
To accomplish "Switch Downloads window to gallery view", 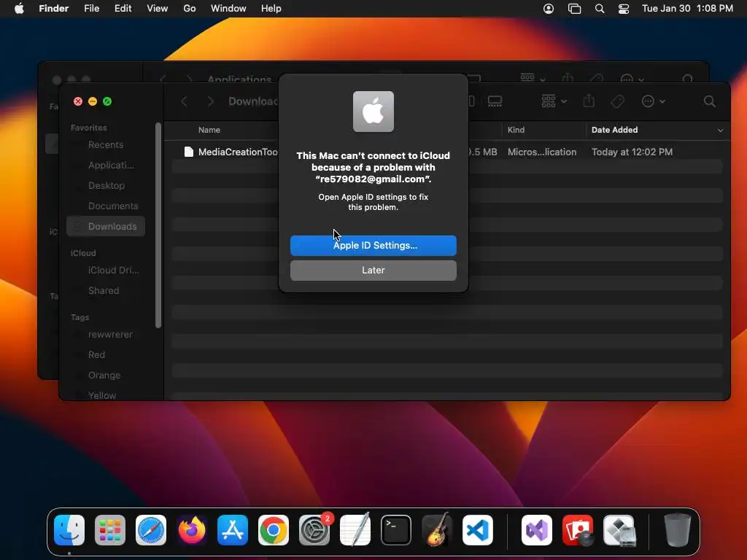I will click(x=495, y=101).
